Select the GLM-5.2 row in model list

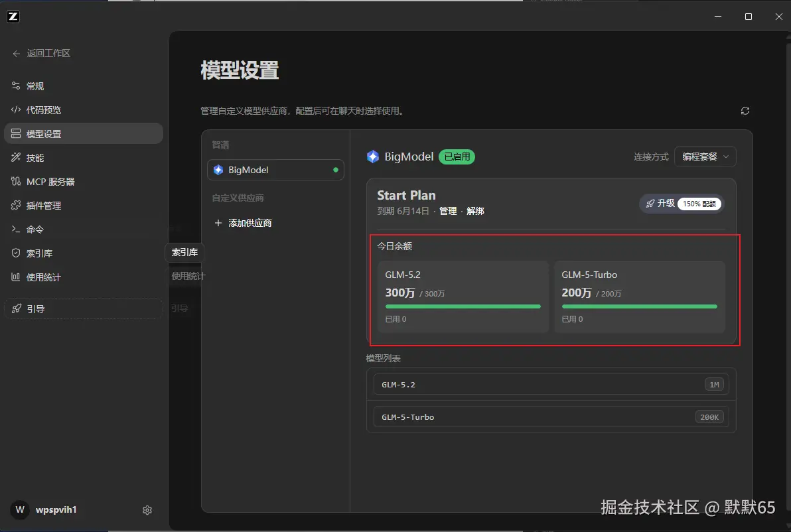pyautogui.click(x=551, y=385)
